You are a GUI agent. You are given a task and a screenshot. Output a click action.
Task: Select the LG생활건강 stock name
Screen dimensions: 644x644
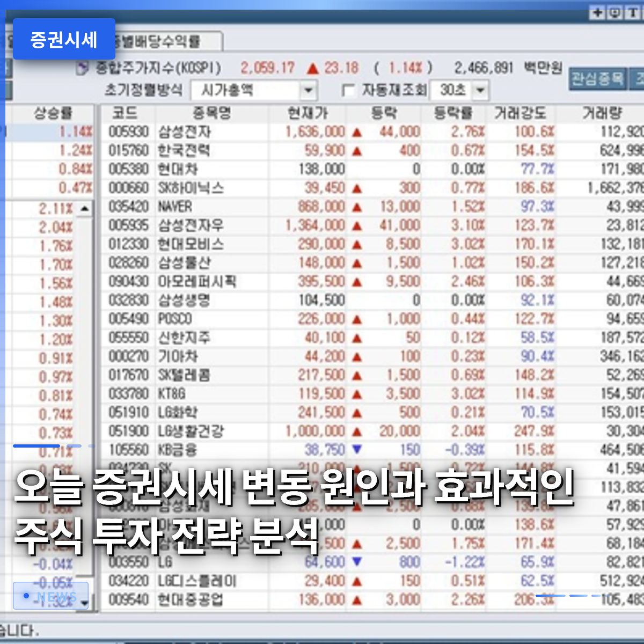point(191,431)
